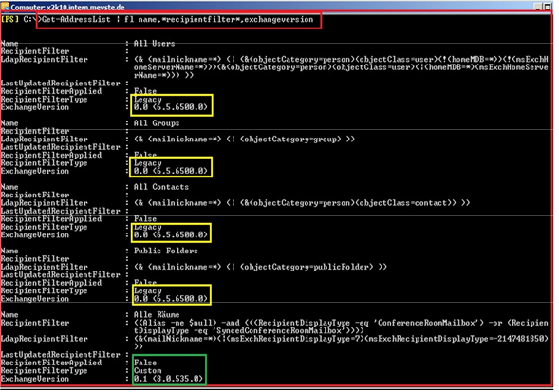
Task: Click the Get-AddressList command text
Action: coord(177,20)
